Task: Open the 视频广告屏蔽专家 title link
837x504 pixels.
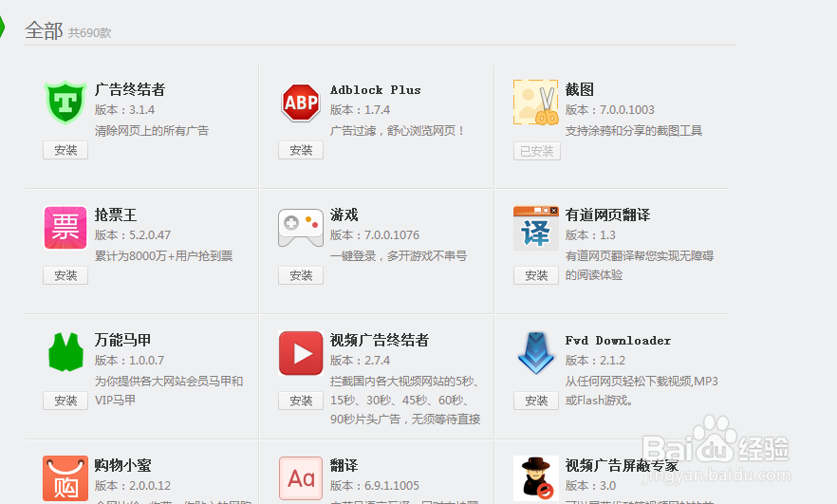Action: pyautogui.click(x=622, y=465)
